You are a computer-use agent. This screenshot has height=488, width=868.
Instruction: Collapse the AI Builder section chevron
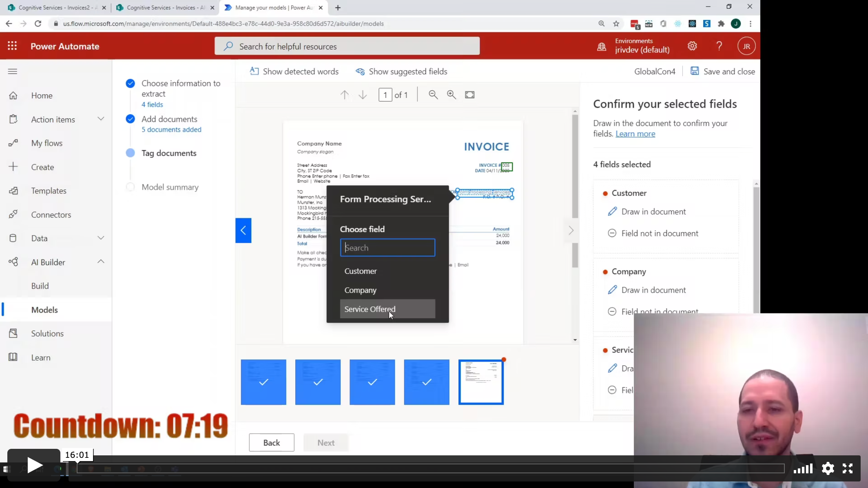[101, 262]
